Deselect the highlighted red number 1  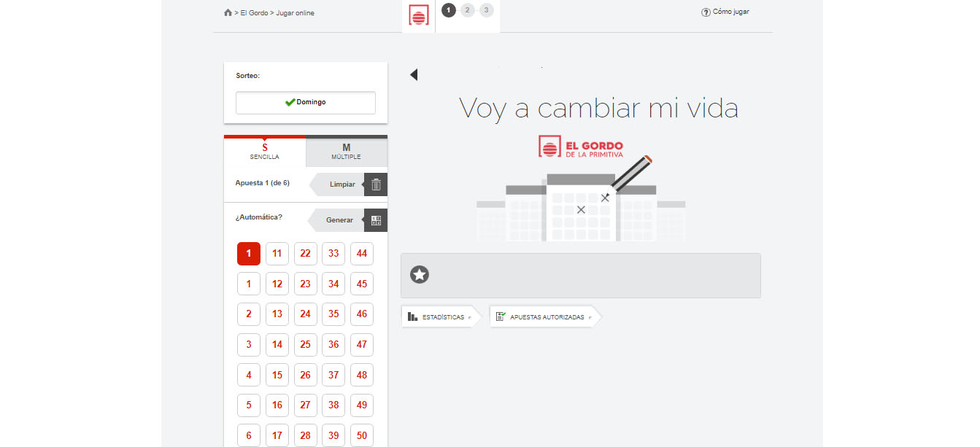click(x=249, y=254)
